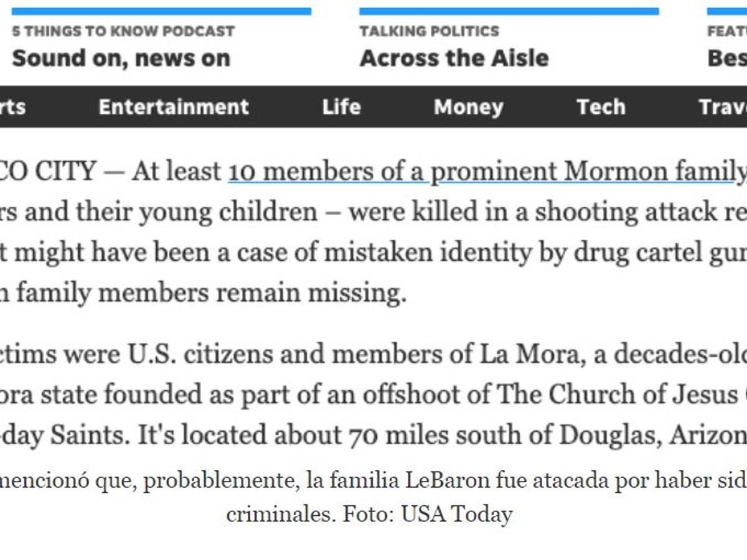Click the cut-off Sports nav item
747x560 pixels.
(x=12, y=107)
